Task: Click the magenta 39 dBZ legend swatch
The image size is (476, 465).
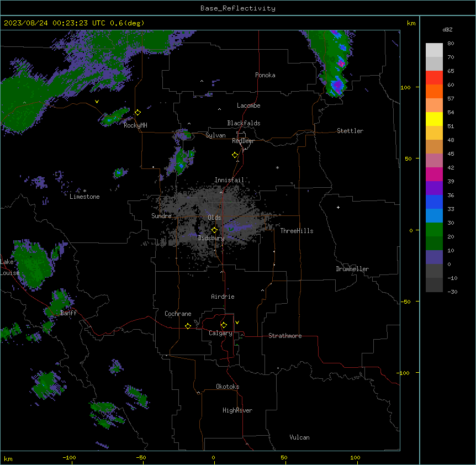Action: pos(434,174)
